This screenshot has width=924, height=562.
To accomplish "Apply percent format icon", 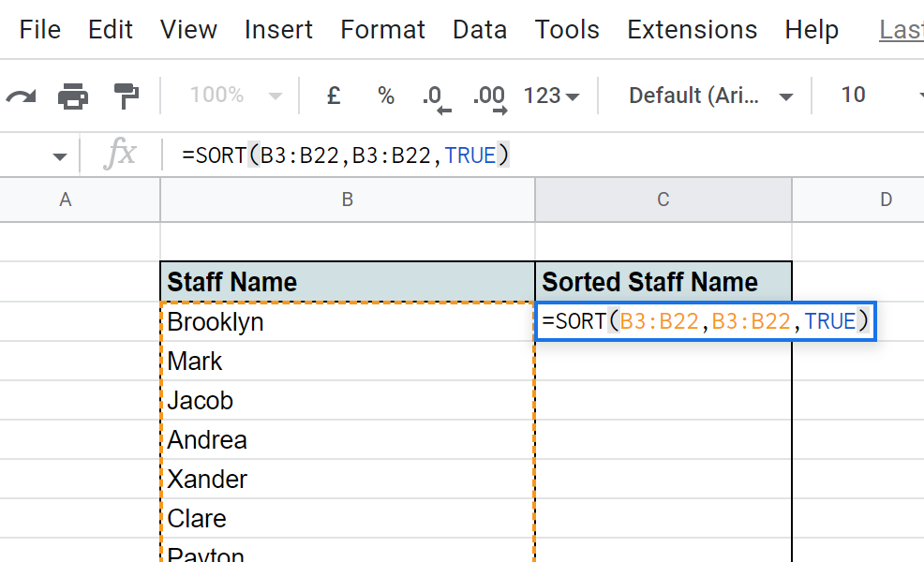I will click(385, 96).
